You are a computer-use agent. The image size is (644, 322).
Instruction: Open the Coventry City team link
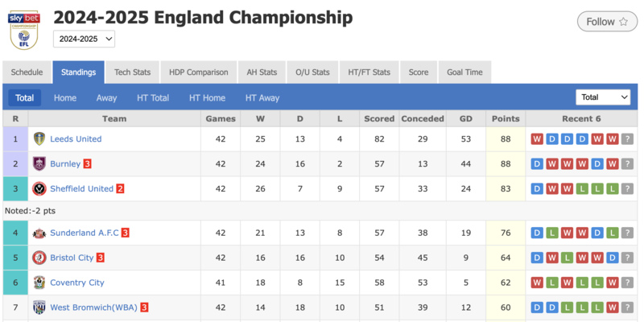coord(77,283)
